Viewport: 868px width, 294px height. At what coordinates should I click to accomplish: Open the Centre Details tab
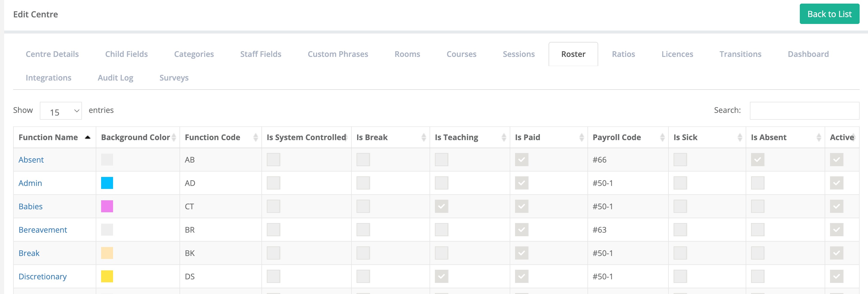(52, 54)
